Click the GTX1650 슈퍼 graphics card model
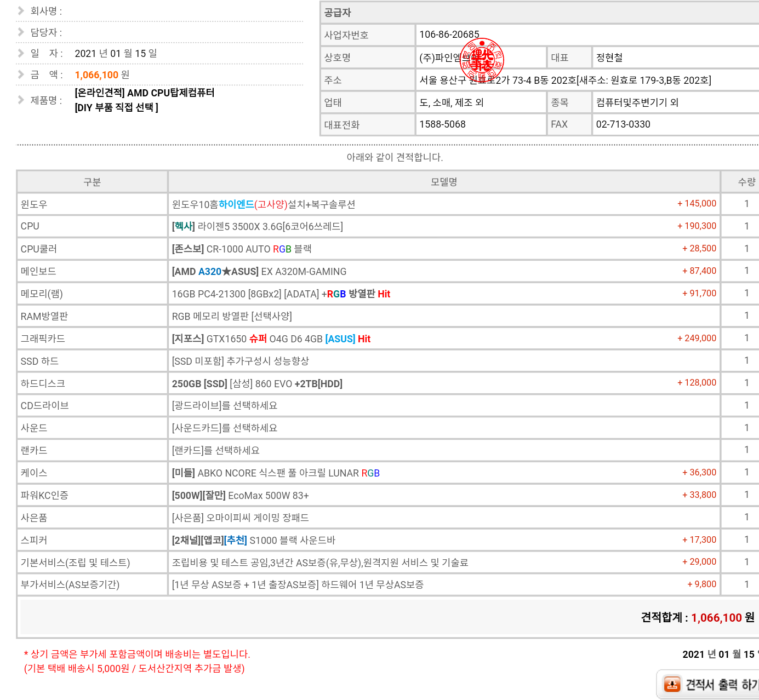 click(271, 339)
